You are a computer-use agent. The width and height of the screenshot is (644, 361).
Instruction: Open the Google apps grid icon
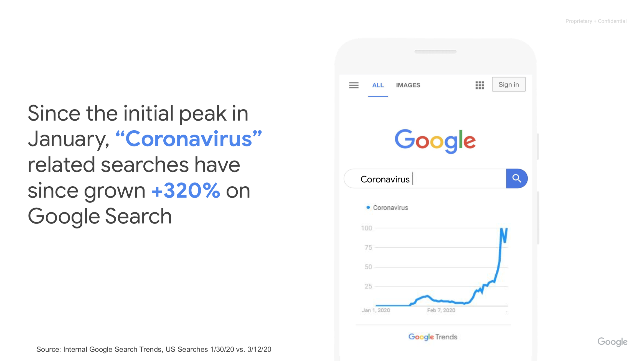coord(480,85)
